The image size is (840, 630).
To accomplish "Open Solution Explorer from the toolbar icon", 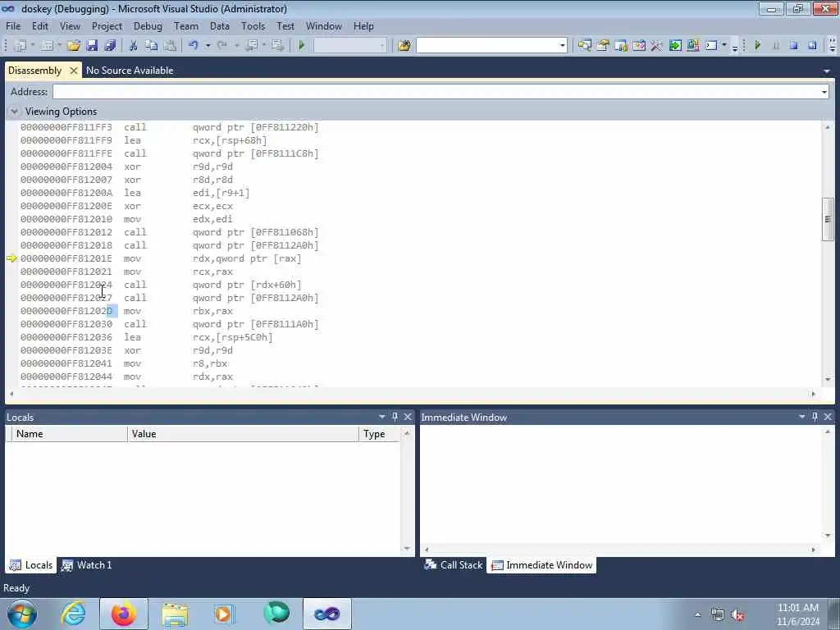I will [x=584, y=46].
